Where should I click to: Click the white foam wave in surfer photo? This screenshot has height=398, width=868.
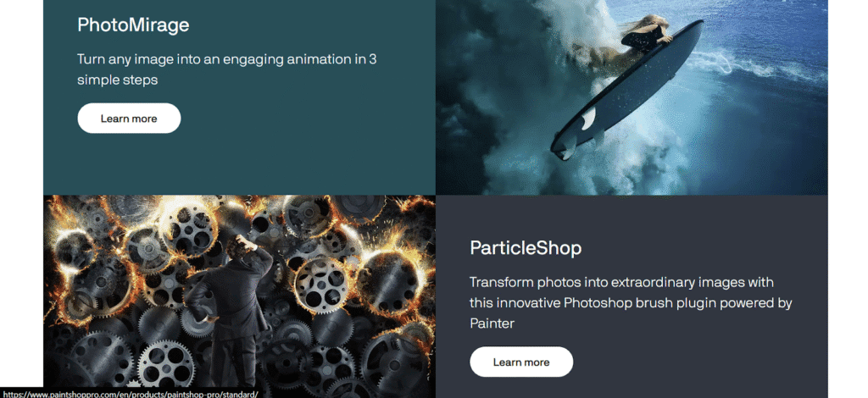coord(748,65)
